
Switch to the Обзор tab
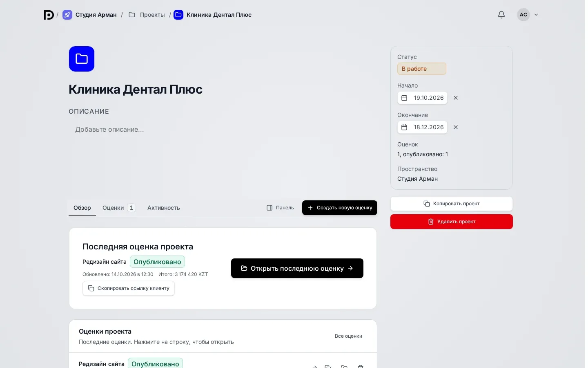[82, 208]
